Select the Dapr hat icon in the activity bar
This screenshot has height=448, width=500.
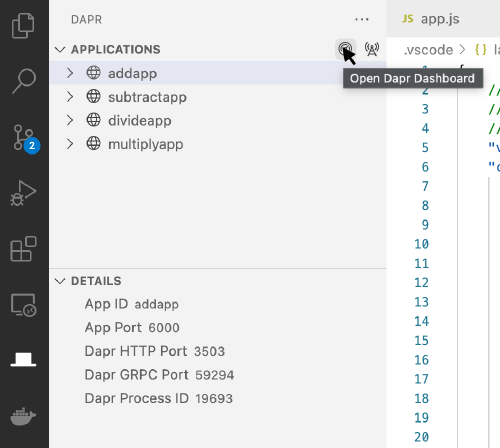(x=23, y=360)
